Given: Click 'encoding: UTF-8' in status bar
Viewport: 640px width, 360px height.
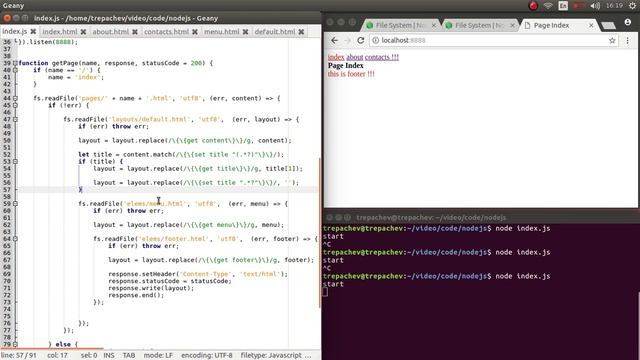Looking at the screenshot, I should point(207,356).
